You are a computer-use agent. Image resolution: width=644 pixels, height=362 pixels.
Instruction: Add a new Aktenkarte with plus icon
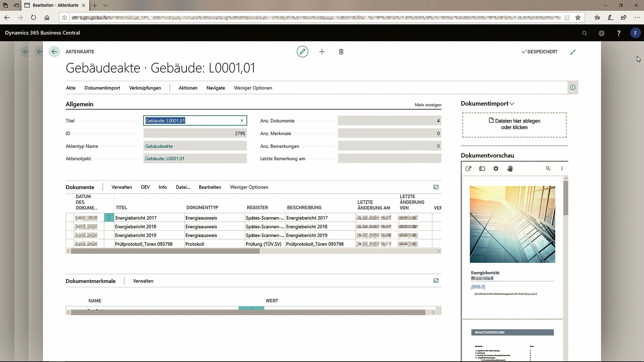click(322, 52)
